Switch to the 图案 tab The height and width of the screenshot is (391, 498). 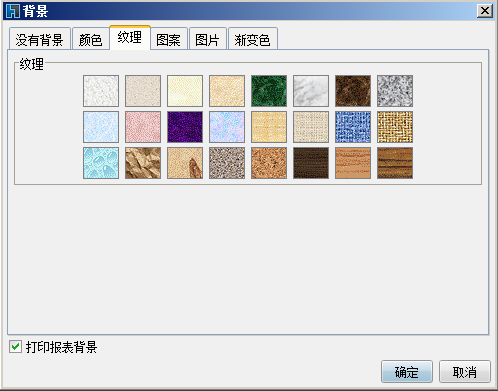click(x=169, y=39)
